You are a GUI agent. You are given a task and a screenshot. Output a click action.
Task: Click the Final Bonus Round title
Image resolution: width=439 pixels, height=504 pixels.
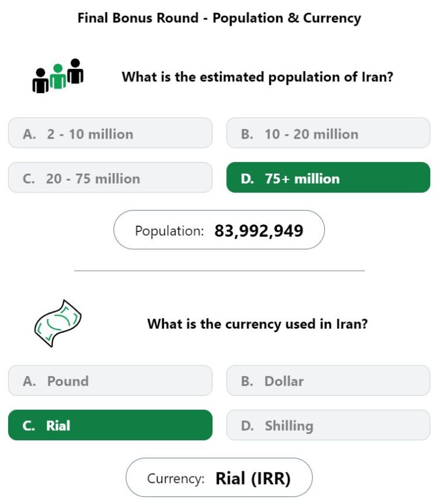tap(219, 18)
